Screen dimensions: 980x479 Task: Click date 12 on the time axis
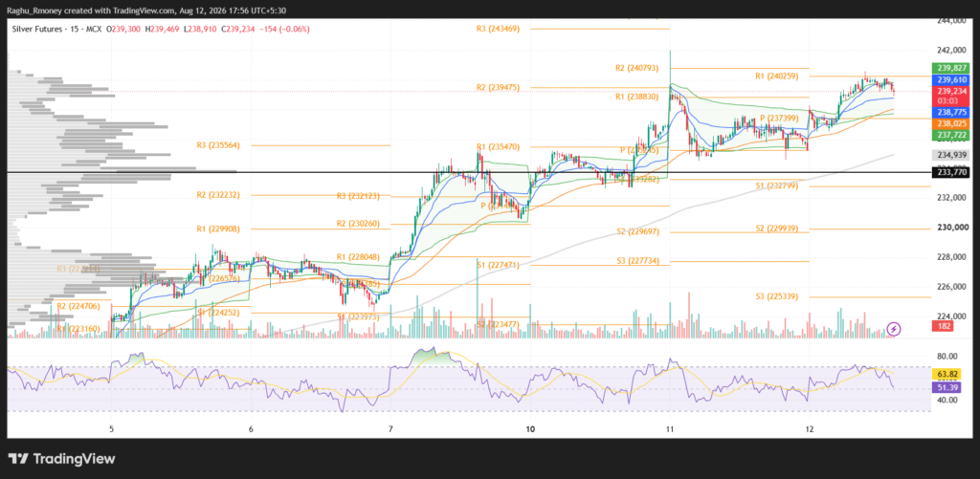pos(810,429)
